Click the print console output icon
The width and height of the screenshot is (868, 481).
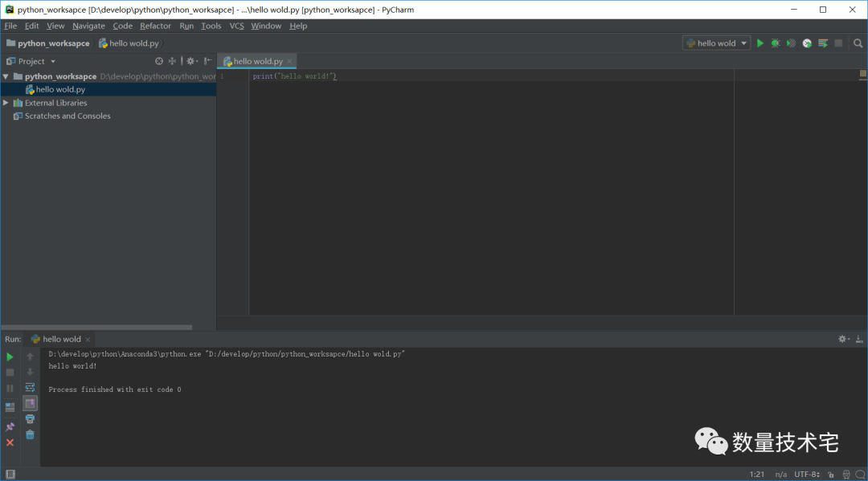pos(30,418)
